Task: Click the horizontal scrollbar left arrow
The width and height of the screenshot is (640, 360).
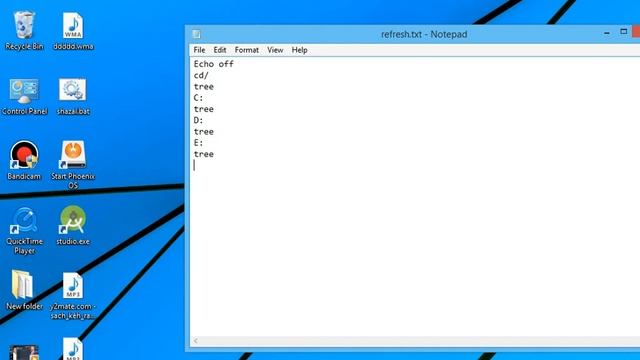Action: tap(196, 341)
